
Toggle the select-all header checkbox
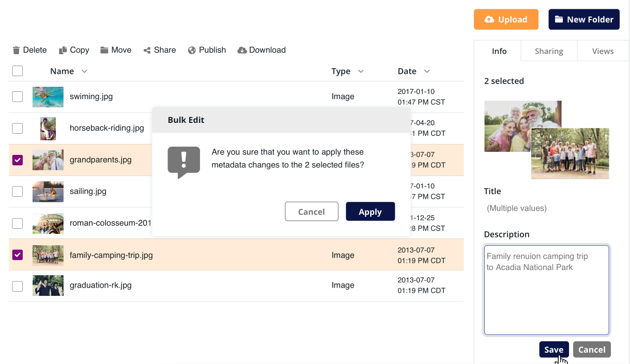click(18, 71)
